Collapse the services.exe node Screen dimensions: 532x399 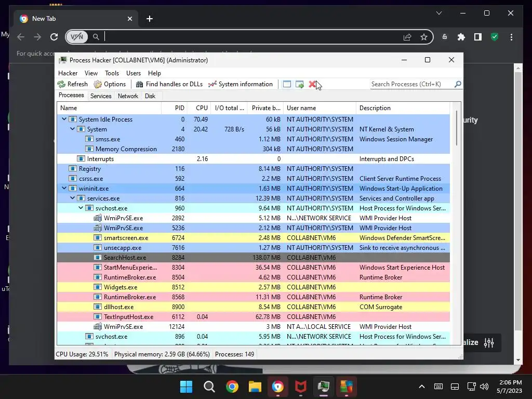[x=72, y=198]
